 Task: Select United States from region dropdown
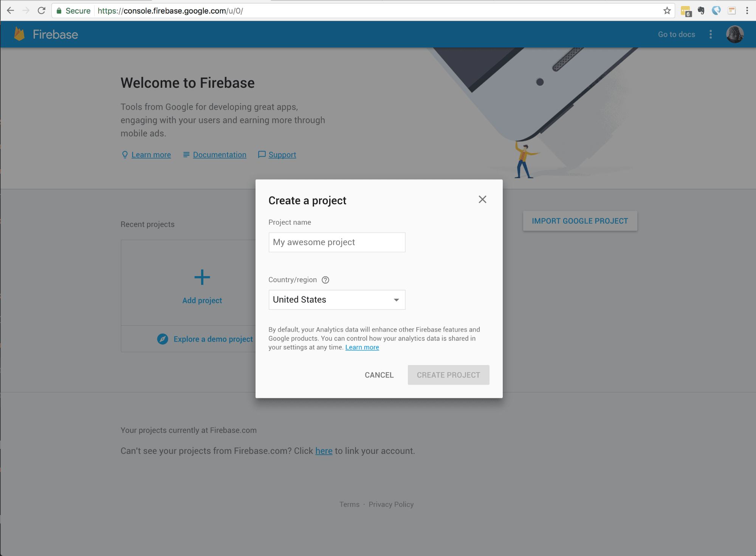coord(336,300)
